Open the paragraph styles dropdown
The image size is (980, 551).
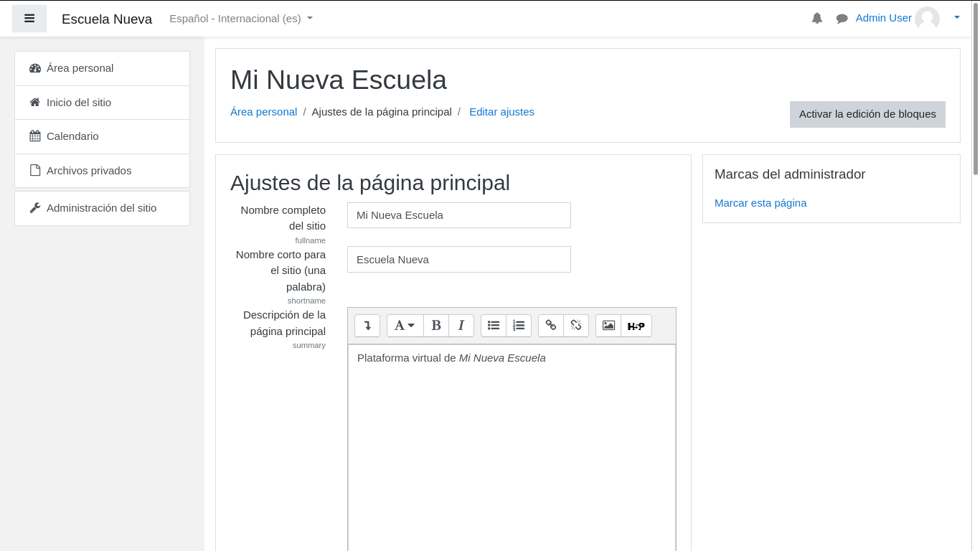pyautogui.click(x=405, y=326)
